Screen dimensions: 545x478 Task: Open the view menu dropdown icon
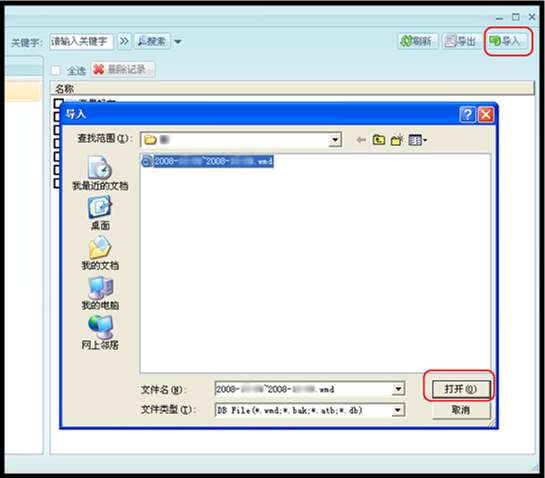tap(417, 140)
